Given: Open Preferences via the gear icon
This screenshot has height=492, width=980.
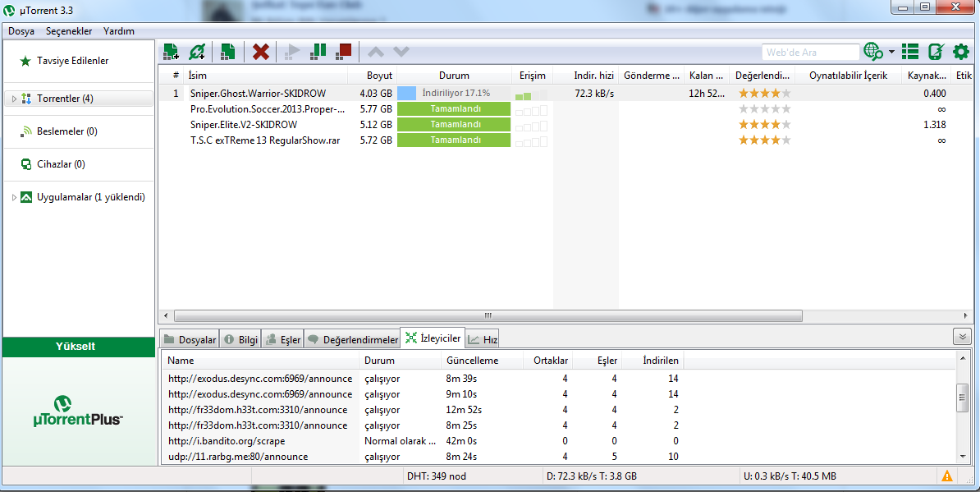Looking at the screenshot, I should (x=960, y=53).
